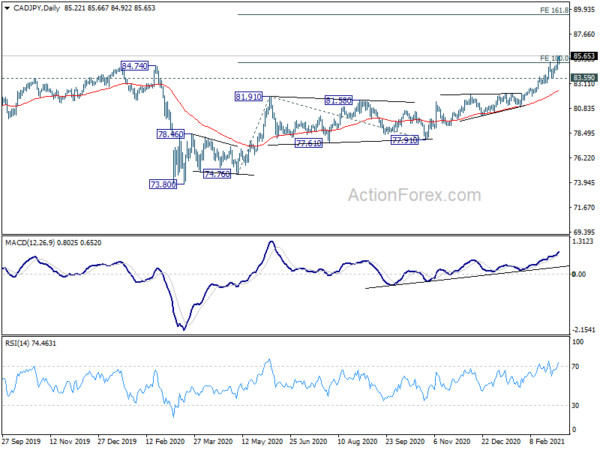
Task: Select the 77.910 price label
Action: tap(405, 140)
